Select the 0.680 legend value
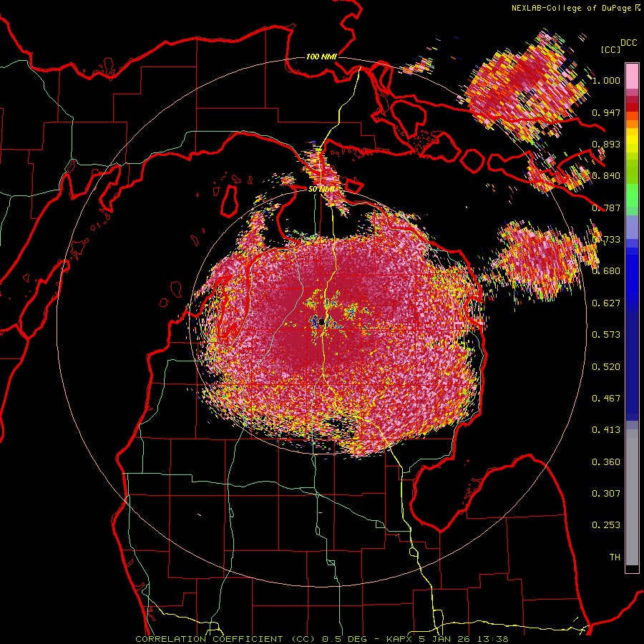 (606, 271)
